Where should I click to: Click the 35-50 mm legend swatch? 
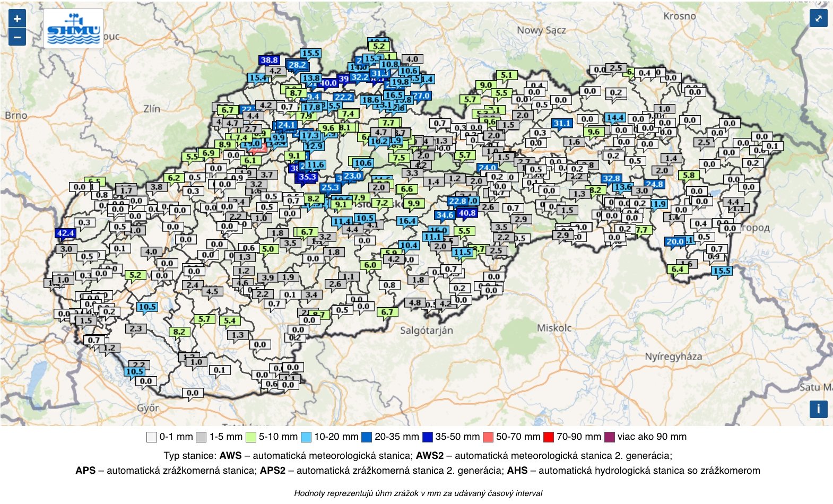point(428,437)
